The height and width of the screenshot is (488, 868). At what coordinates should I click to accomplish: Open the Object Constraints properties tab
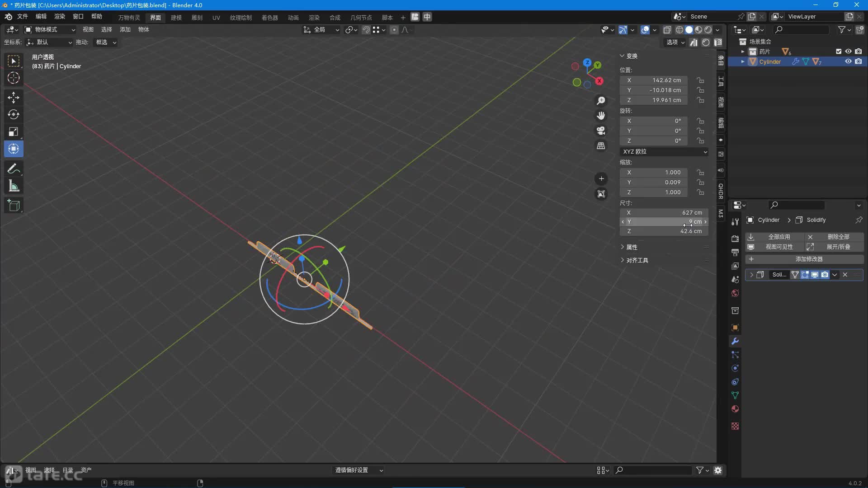tap(735, 381)
